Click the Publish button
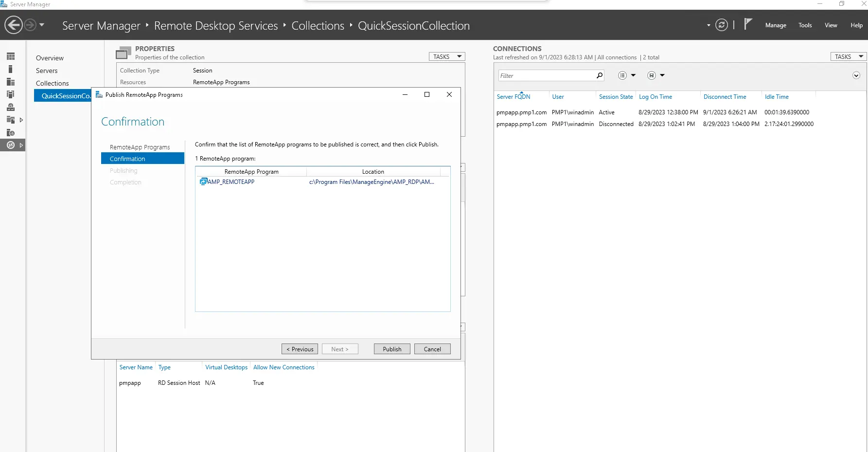Viewport: 868px width, 452px height. pyautogui.click(x=391, y=349)
